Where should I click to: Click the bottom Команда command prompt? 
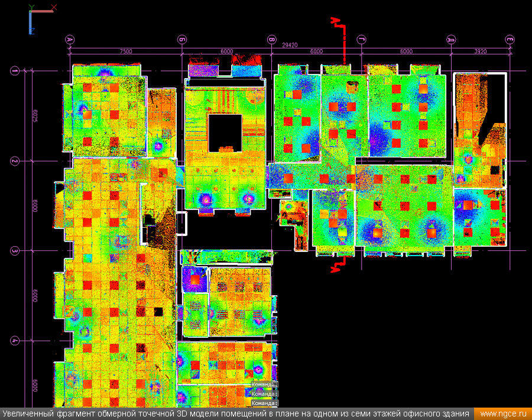click(264, 403)
